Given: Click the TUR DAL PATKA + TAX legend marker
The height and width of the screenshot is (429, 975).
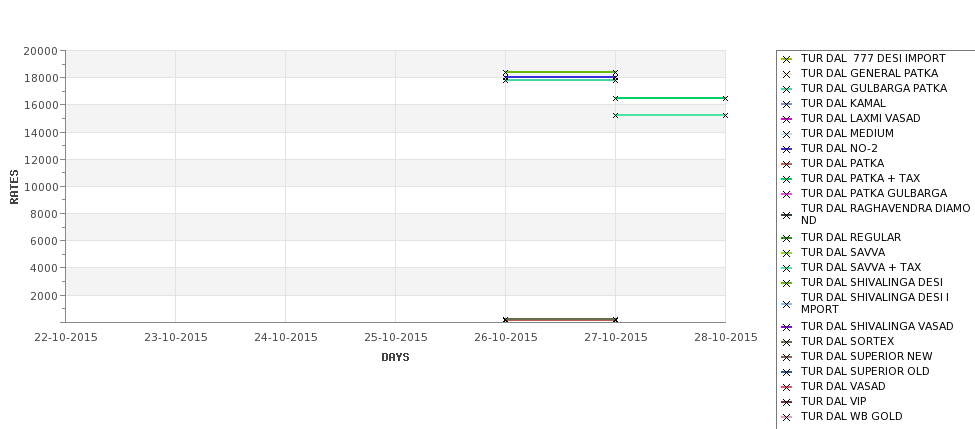Looking at the screenshot, I should [786, 179].
